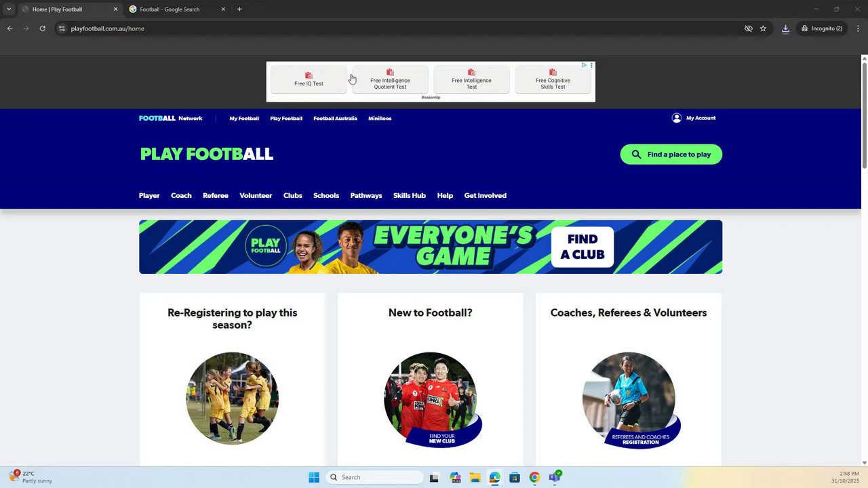This screenshot has height=488, width=868.
Task: Open the Windows Start menu
Action: pos(314,477)
